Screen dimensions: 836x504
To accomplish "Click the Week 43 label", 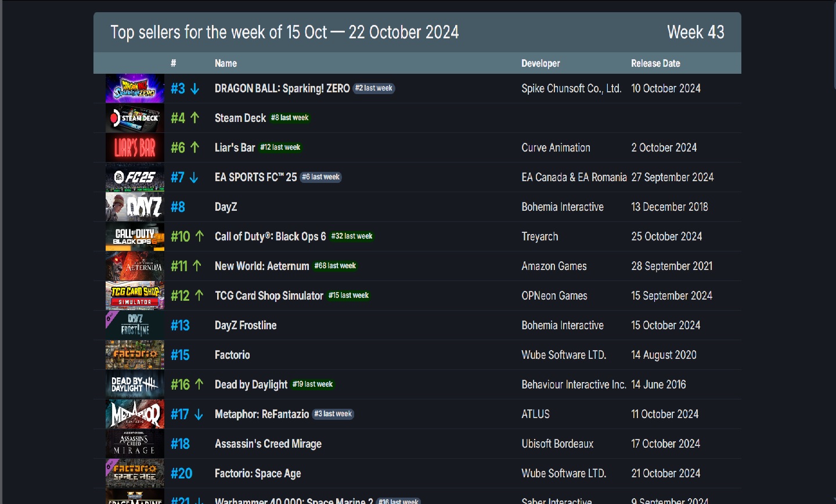I will [696, 32].
